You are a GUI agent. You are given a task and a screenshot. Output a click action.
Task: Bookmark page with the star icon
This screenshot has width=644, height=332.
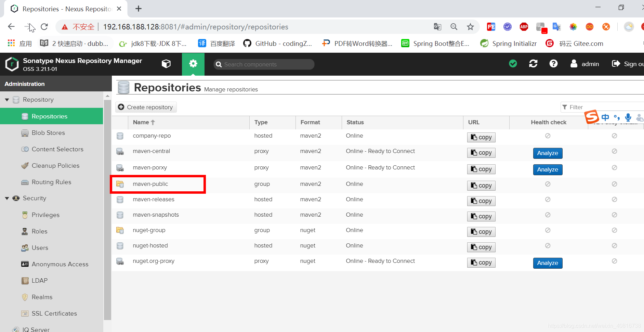coord(471,27)
